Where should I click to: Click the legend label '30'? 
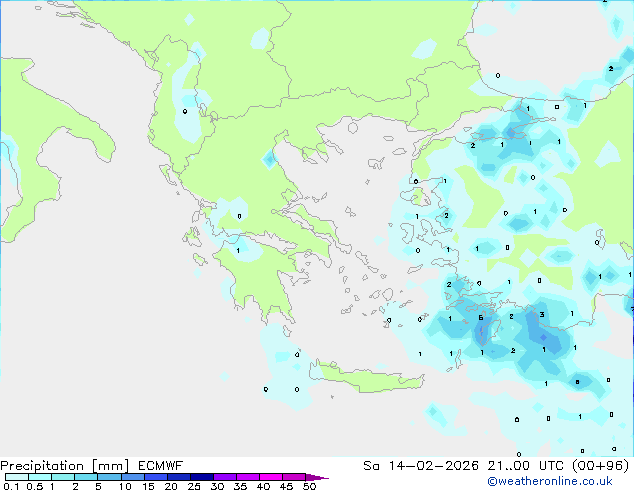click(x=217, y=486)
